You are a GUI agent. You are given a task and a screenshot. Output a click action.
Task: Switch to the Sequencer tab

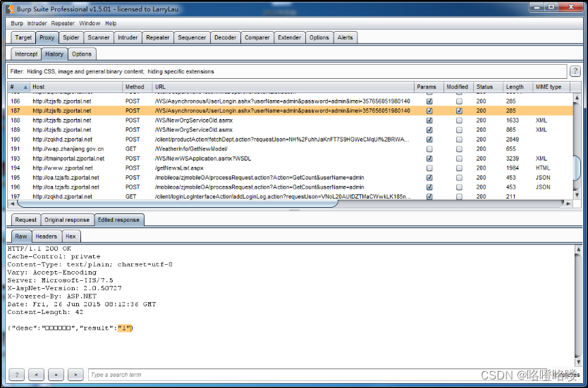(192, 37)
